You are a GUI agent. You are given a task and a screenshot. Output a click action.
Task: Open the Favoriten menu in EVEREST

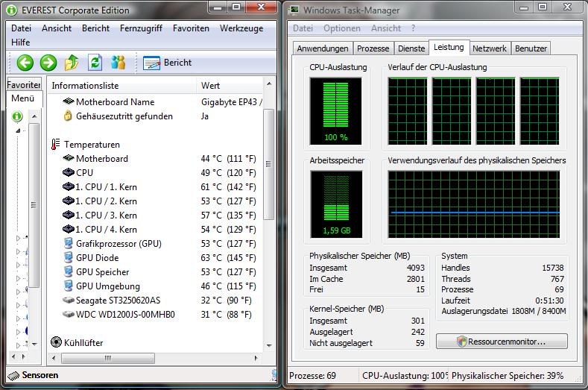[x=191, y=28]
